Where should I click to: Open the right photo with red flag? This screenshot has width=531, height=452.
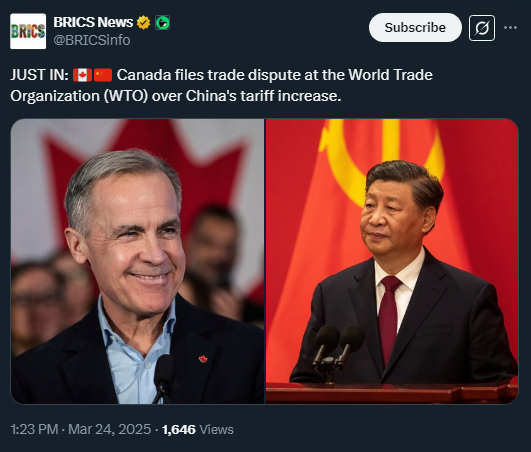coord(392,261)
